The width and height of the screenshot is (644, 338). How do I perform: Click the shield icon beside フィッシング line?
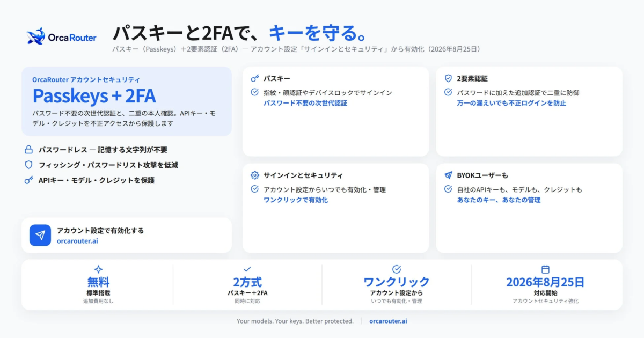(x=28, y=165)
